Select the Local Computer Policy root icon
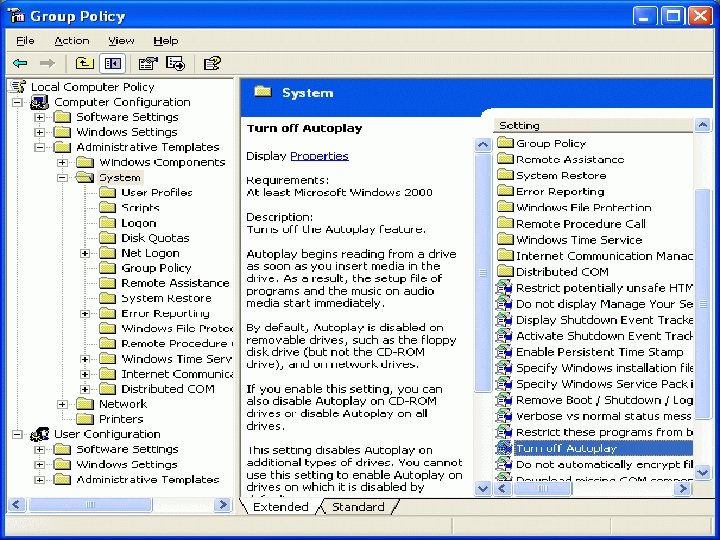Image resolution: width=720 pixels, height=540 pixels. (18, 86)
